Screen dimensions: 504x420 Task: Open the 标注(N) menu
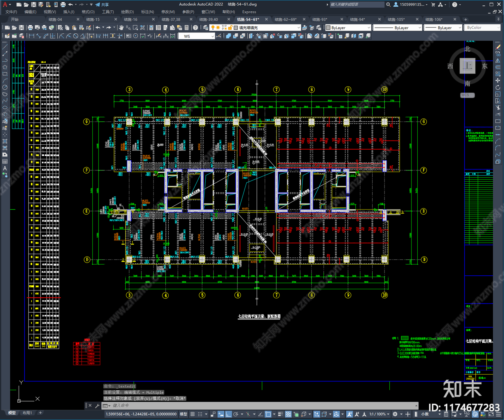tap(147, 12)
